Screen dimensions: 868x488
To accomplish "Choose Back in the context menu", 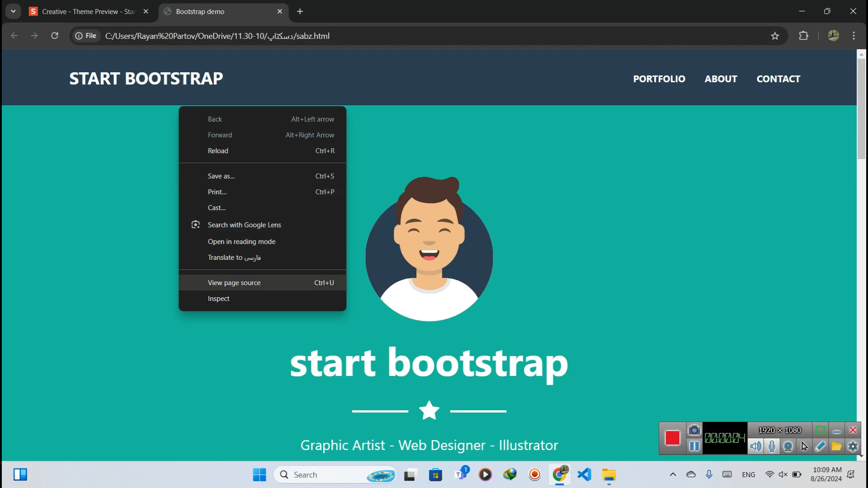I will (262, 119).
